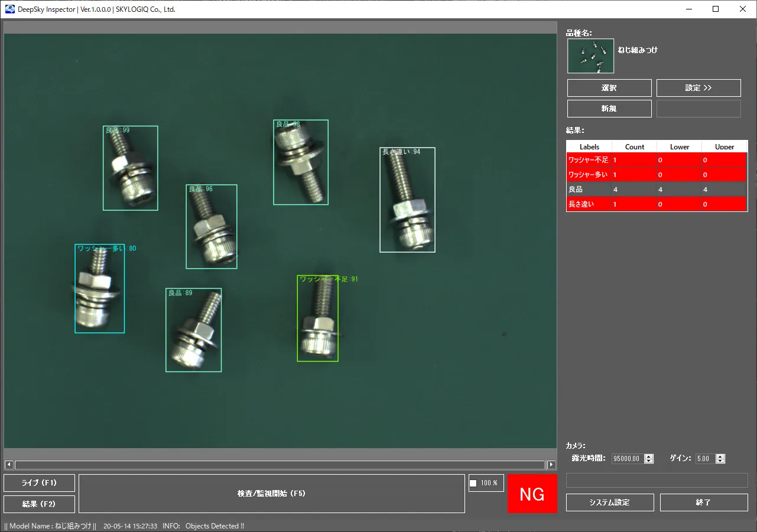Toggle the 100 % checkbox
Viewport: 757px width, 532px height.
pos(473,484)
